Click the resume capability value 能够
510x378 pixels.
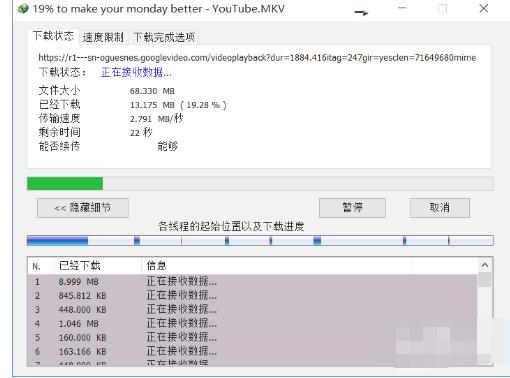point(168,146)
